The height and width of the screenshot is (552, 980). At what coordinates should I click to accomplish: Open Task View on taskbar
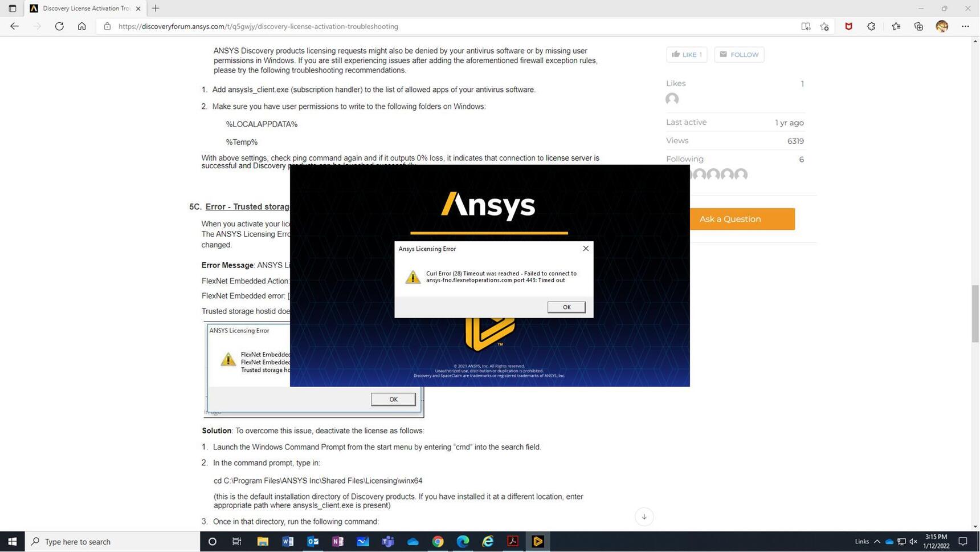(x=236, y=542)
